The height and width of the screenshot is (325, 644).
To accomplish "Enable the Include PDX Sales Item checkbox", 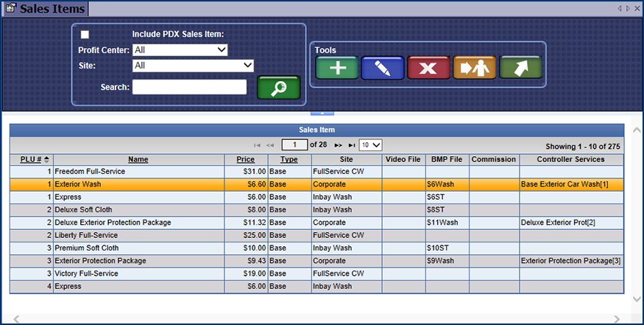I will click(x=85, y=35).
